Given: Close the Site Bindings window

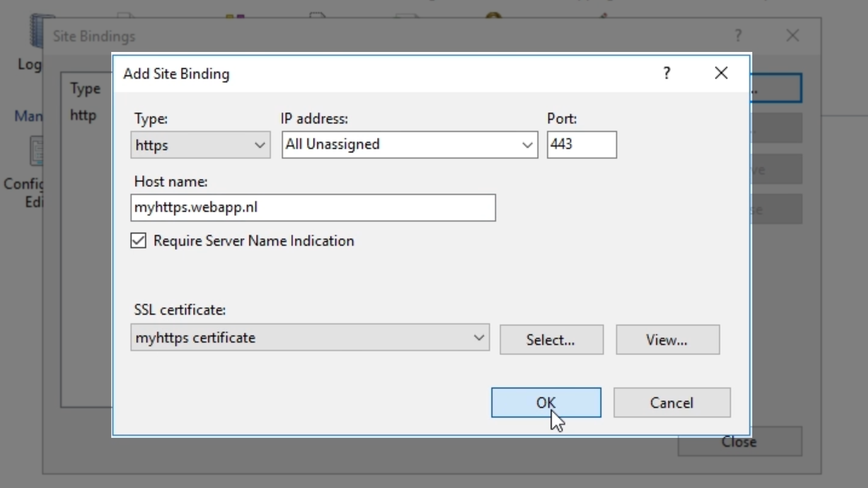Looking at the screenshot, I should pyautogui.click(x=793, y=36).
